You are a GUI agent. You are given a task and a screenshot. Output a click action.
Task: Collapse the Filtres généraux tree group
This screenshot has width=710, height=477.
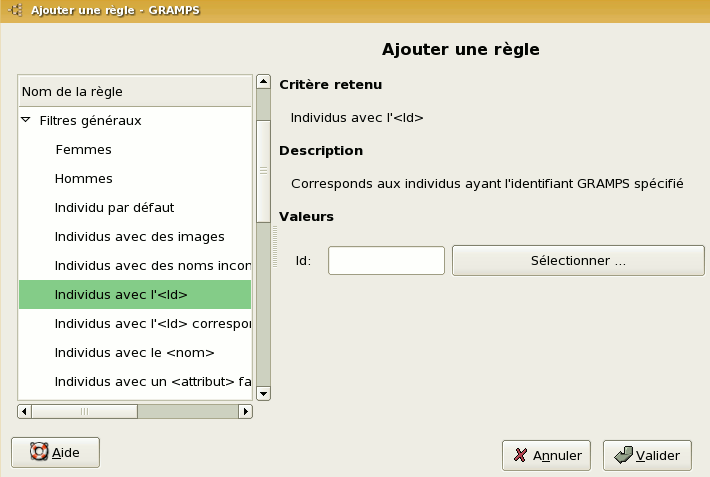[x=26, y=121]
